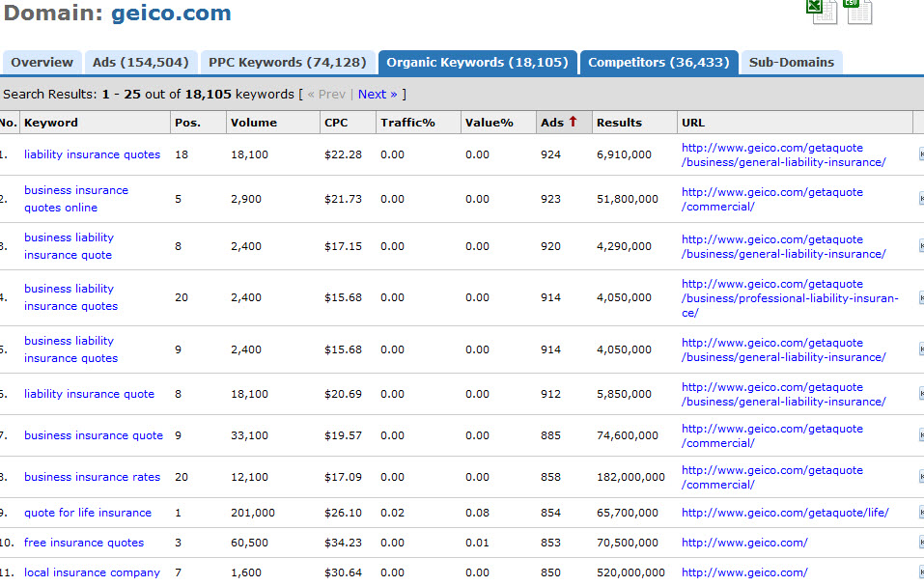Select the '74,600,000' results value

coord(627,435)
